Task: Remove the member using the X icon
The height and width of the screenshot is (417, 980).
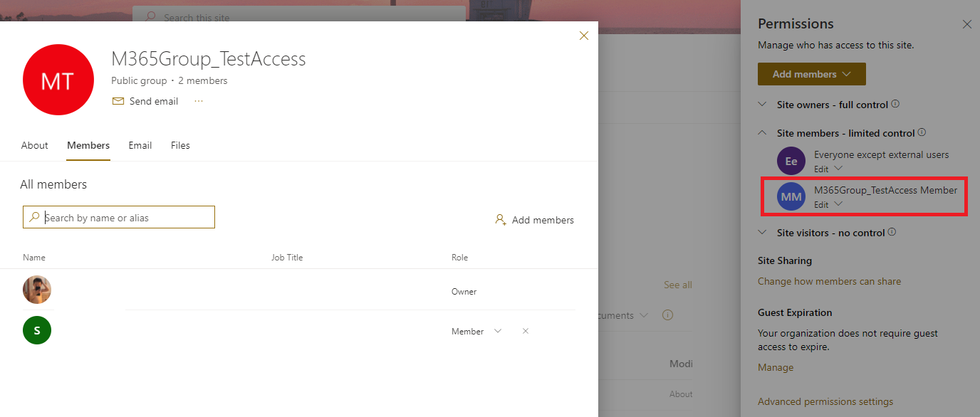Action: click(x=526, y=331)
